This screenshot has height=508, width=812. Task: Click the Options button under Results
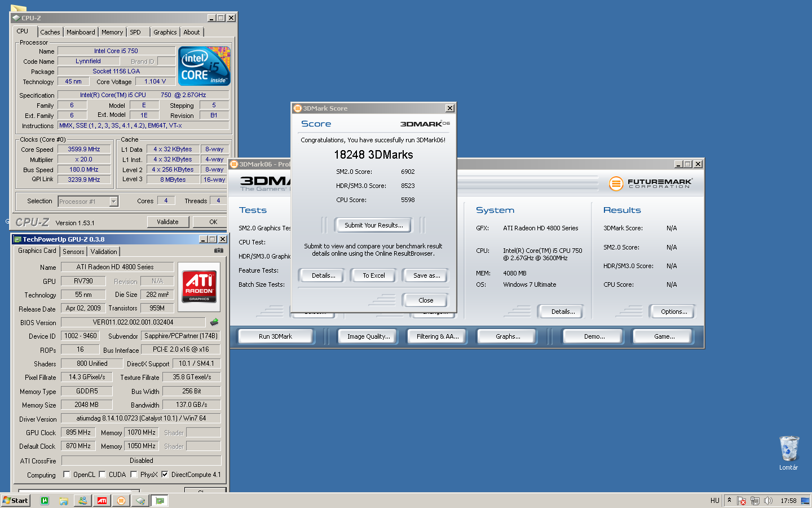click(673, 312)
